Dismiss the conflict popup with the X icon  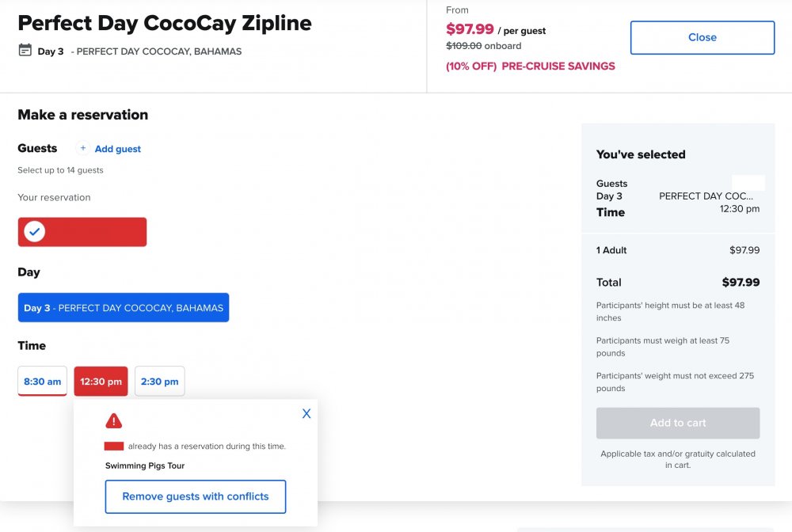click(306, 413)
